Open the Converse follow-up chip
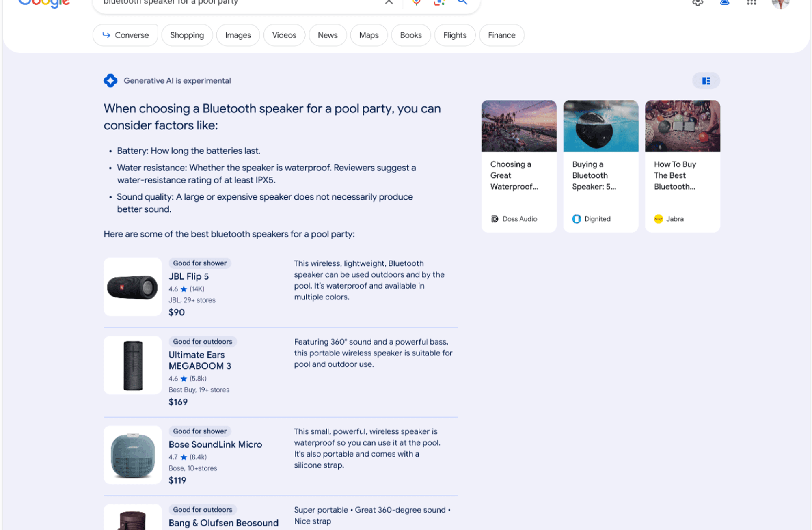Image resolution: width=812 pixels, height=530 pixels. (125, 35)
